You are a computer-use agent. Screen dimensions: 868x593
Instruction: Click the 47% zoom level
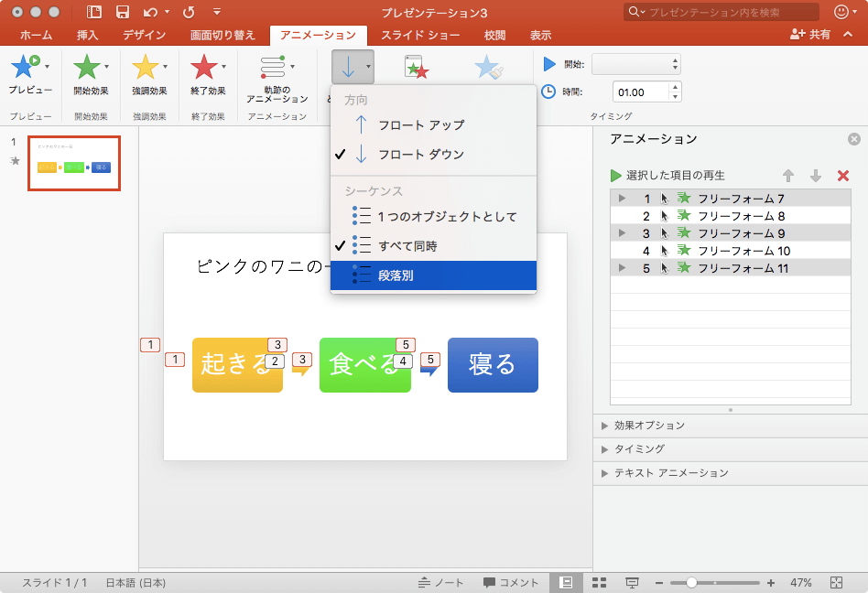[800, 583]
